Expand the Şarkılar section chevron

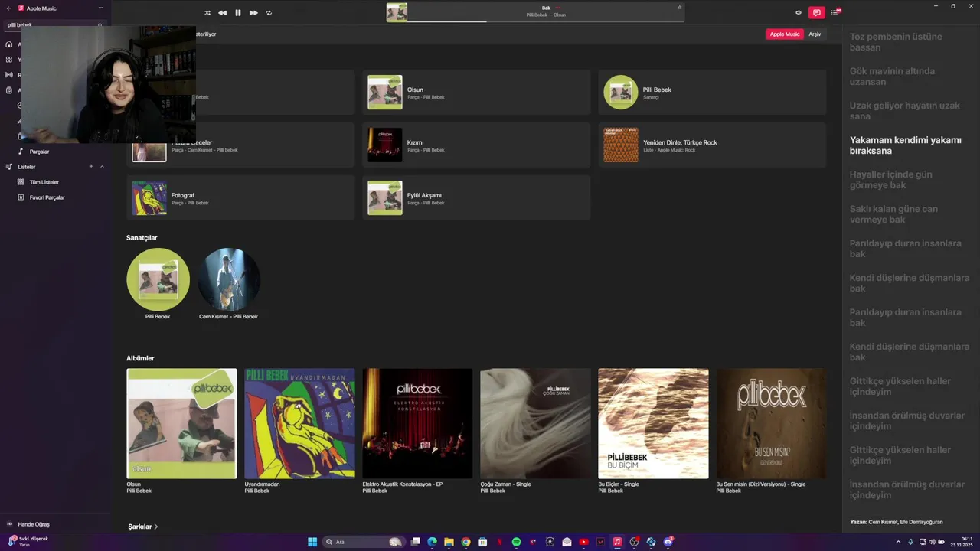point(156,527)
